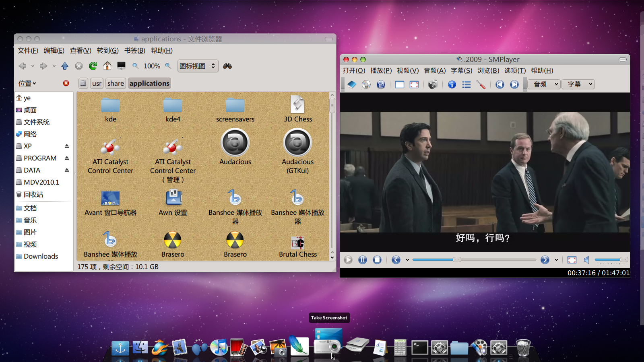
Task: Open disc icon in SMPlayer toolbar
Action: (366, 84)
